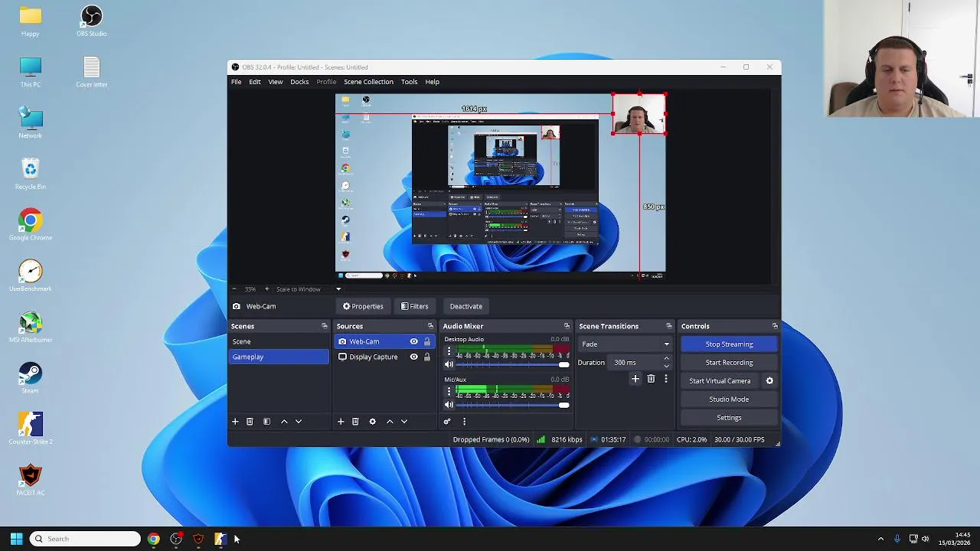Unlock the Display Capture source lock
The height and width of the screenshot is (551, 980).
427,357
